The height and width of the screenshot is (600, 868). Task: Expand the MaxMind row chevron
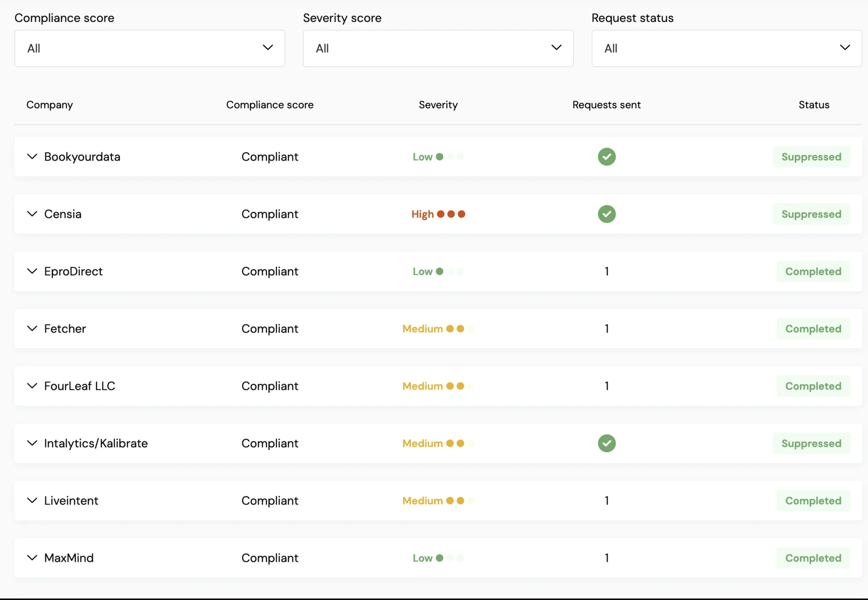(32, 558)
